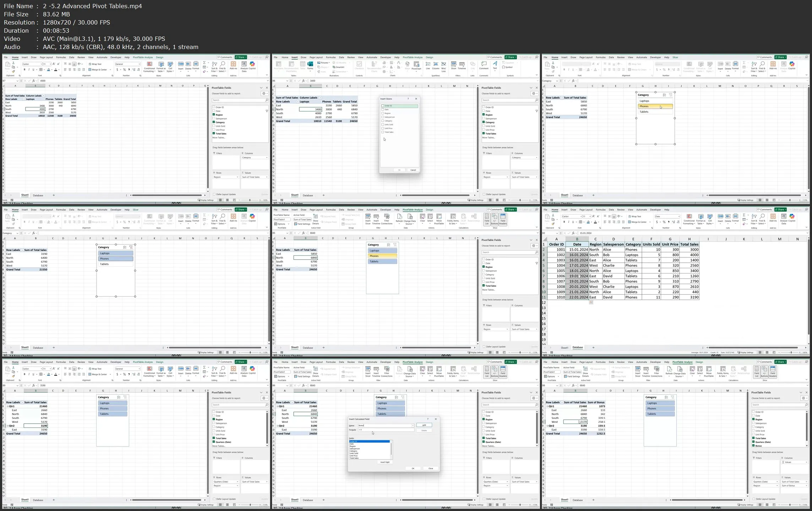Click Italic icon in the Database sheet frame

(568, 222)
